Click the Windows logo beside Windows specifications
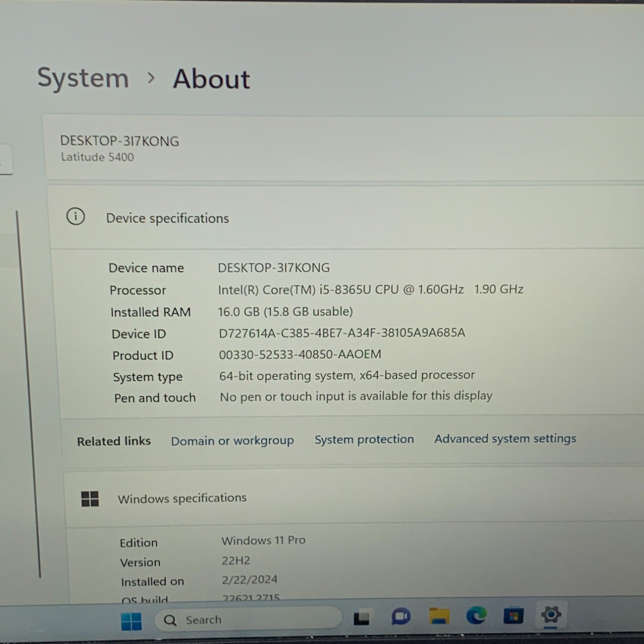This screenshot has width=644, height=644. [90, 499]
